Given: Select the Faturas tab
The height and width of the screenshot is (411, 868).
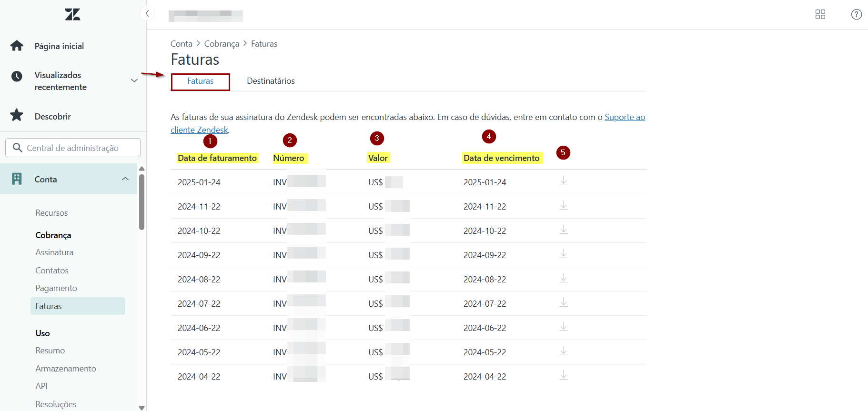Looking at the screenshot, I should pyautogui.click(x=200, y=81).
